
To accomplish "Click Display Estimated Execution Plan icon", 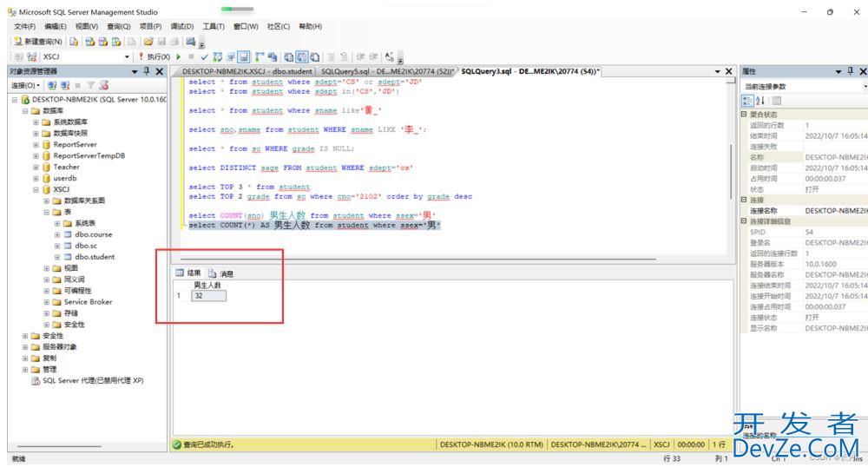I will pos(217,56).
